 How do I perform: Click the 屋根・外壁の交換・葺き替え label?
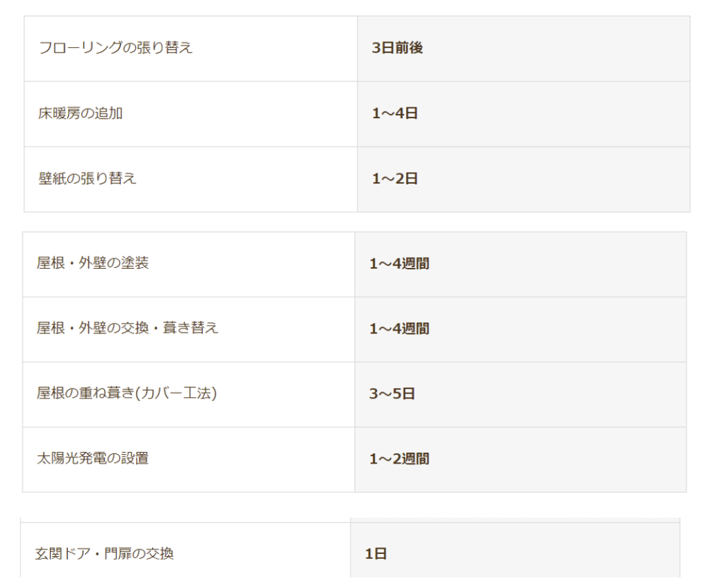(x=128, y=328)
